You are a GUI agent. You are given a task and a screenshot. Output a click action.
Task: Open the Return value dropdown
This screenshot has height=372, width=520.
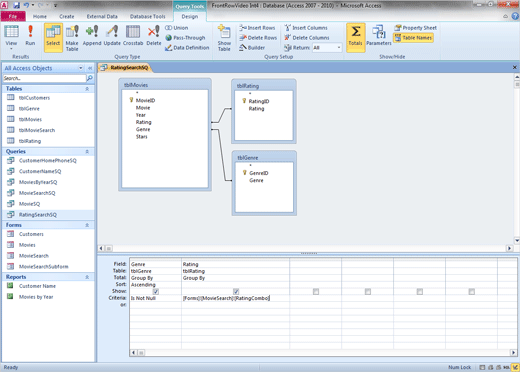pyautogui.click(x=339, y=48)
